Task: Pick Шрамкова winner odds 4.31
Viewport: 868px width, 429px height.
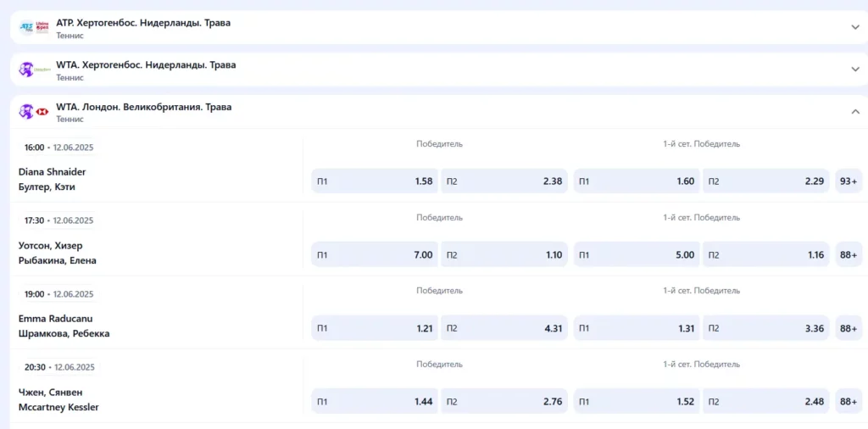Action: 504,328
